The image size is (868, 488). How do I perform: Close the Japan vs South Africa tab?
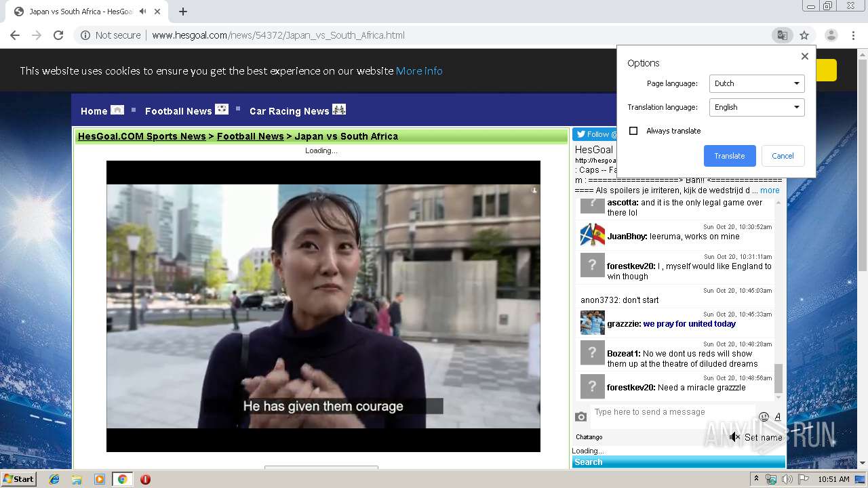click(157, 12)
